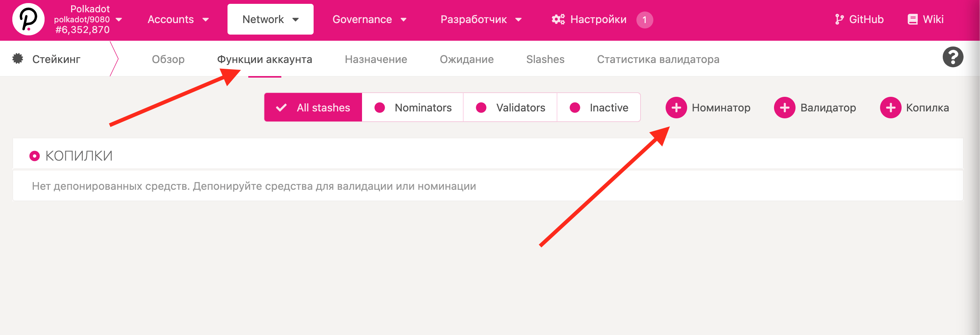This screenshot has width=980, height=335.
Task: Expand the Разработчик dropdown menu
Action: 481,19
